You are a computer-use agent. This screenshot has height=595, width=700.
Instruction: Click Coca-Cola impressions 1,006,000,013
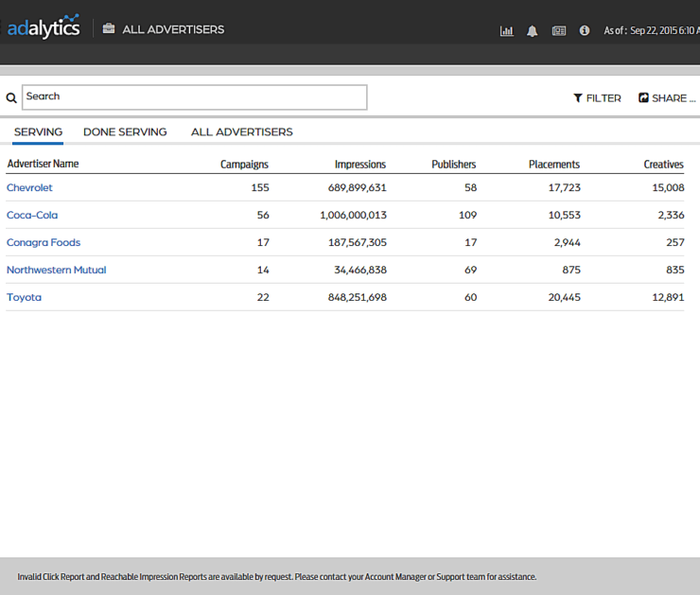(x=353, y=215)
